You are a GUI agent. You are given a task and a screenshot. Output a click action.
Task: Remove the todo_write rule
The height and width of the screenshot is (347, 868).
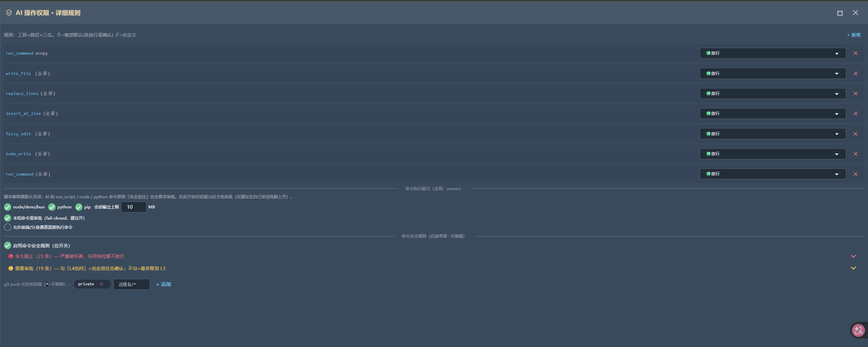pyautogui.click(x=855, y=154)
